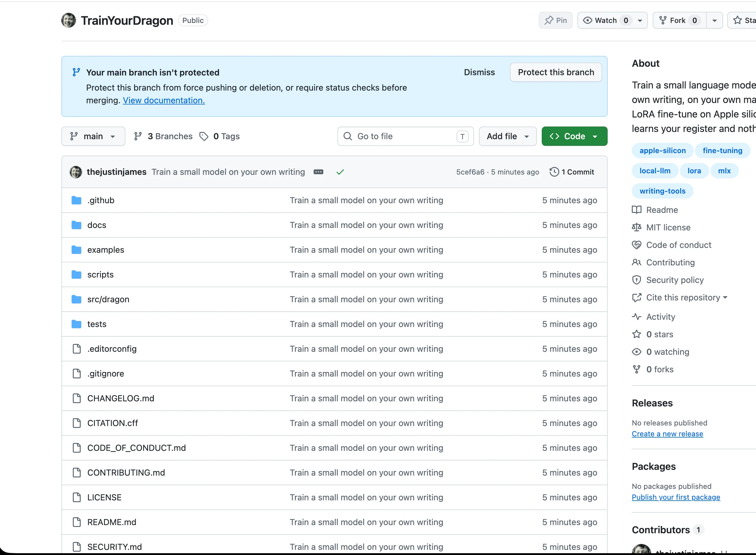
Task: Click Protect this branch button
Action: pyautogui.click(x=556, y=72)
